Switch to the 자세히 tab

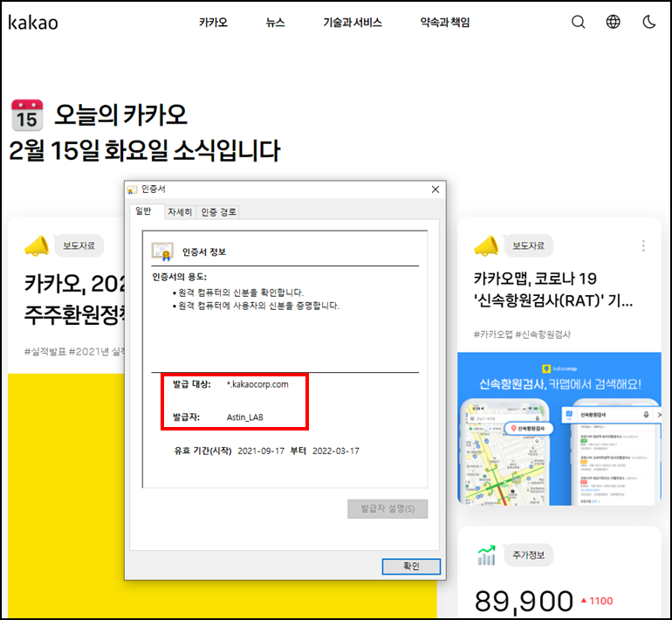tap(180, 212)
